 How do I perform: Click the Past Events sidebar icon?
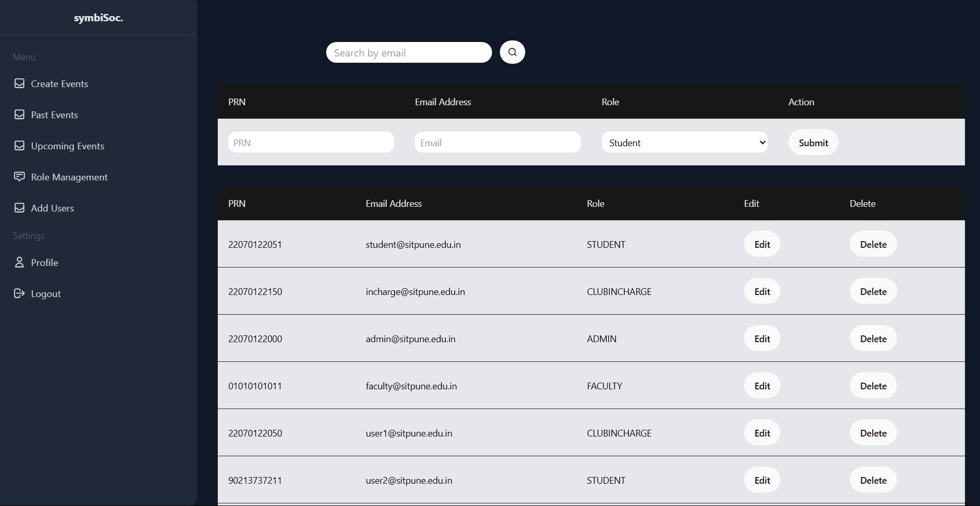[x=19, y=115]
